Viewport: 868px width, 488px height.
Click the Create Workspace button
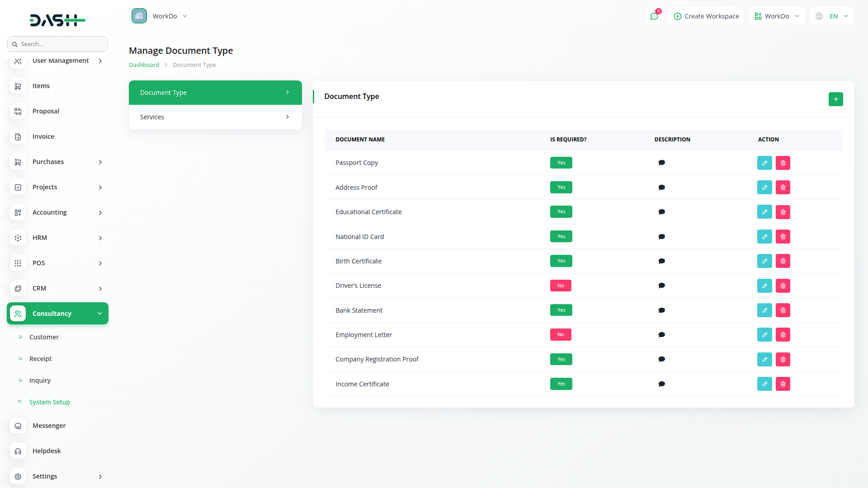click(706, 16)
